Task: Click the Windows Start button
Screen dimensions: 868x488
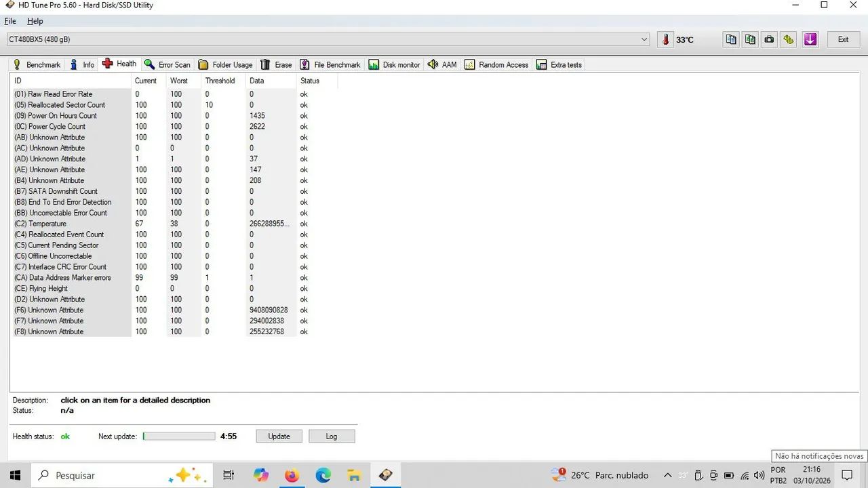Action: click(x=15, y=475)
